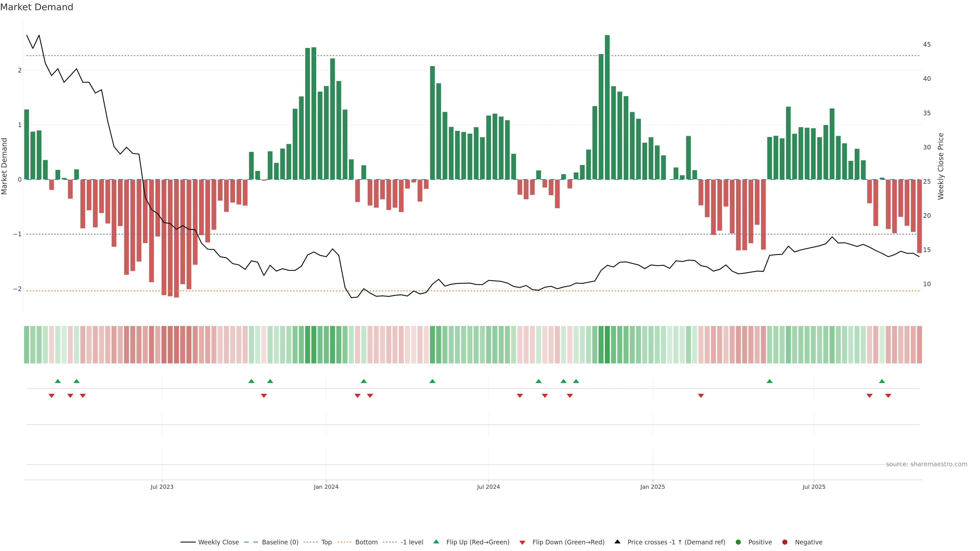Viewport: 980px width, 551px height.
Task: Click the first red Flip Down marker
Action: [52, 396]
